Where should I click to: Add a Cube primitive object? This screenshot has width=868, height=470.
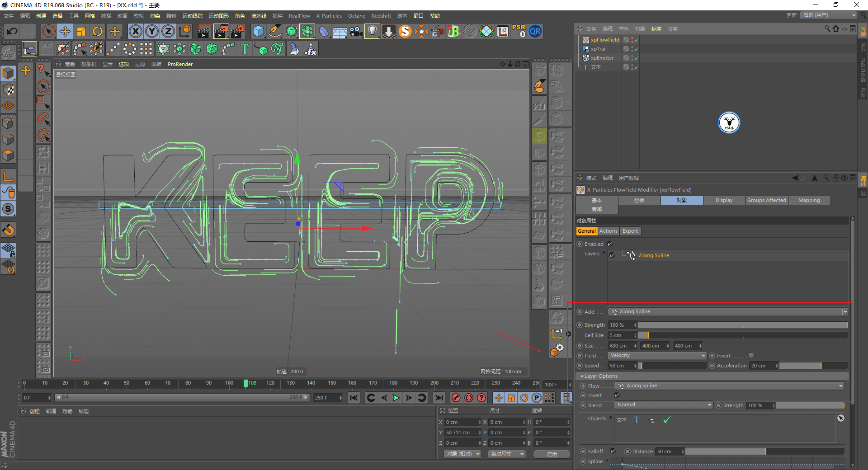tap(258, 31)
